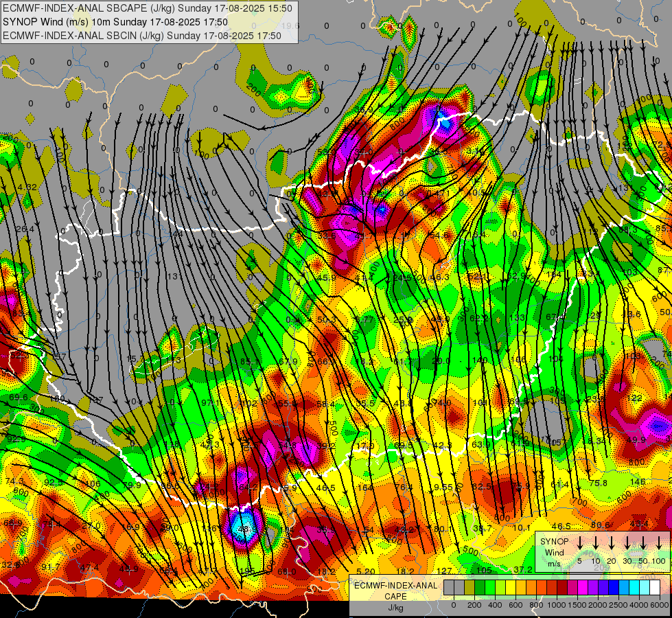
Task: Click the '67.4' value on the map
Action: pos(555,317)
